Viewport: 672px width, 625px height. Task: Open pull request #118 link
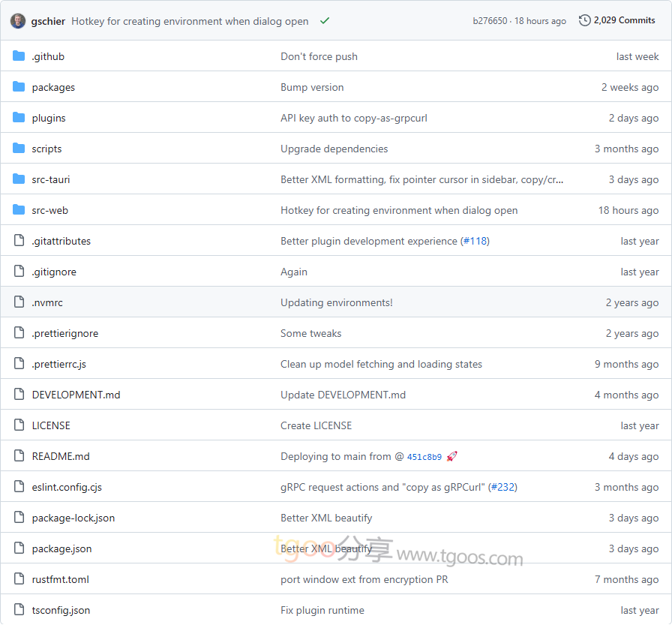point(474,241)
